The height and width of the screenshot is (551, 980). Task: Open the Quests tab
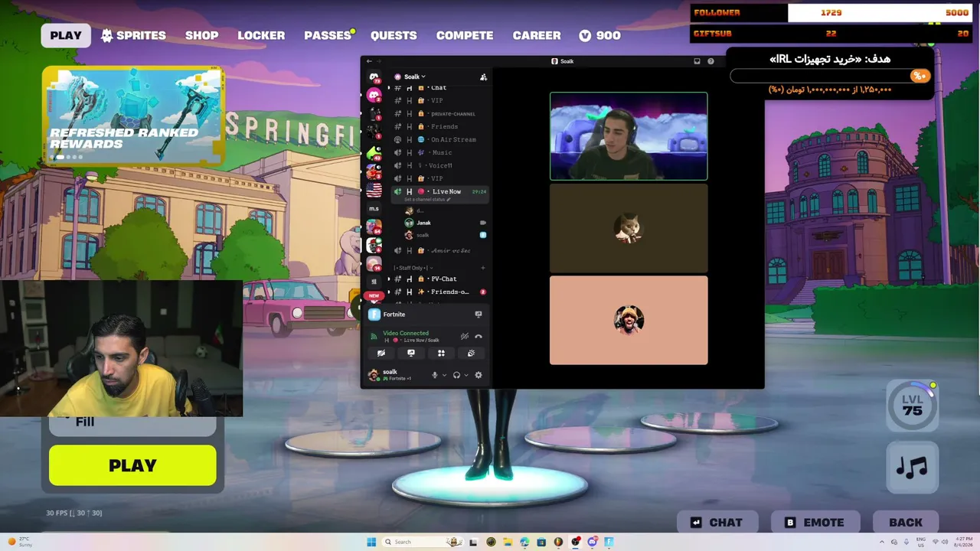tap(394, 35)
